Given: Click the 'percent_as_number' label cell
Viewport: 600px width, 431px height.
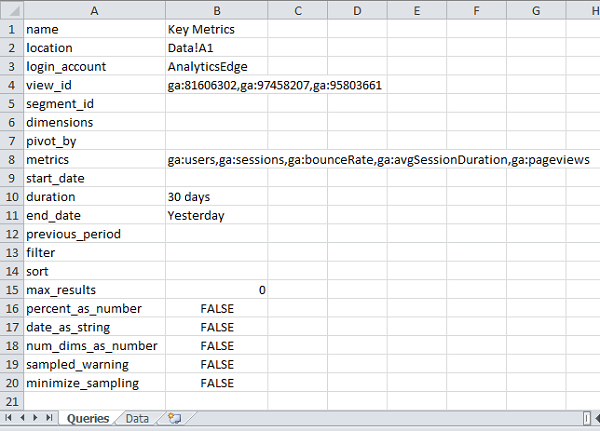Looking at the screenshot, I should point(95,309).
